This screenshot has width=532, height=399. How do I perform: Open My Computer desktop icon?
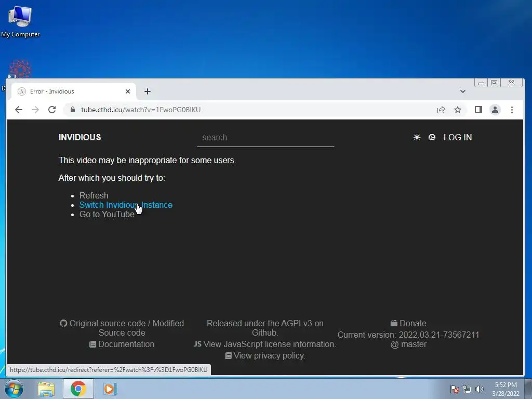[x=20, y=21]
